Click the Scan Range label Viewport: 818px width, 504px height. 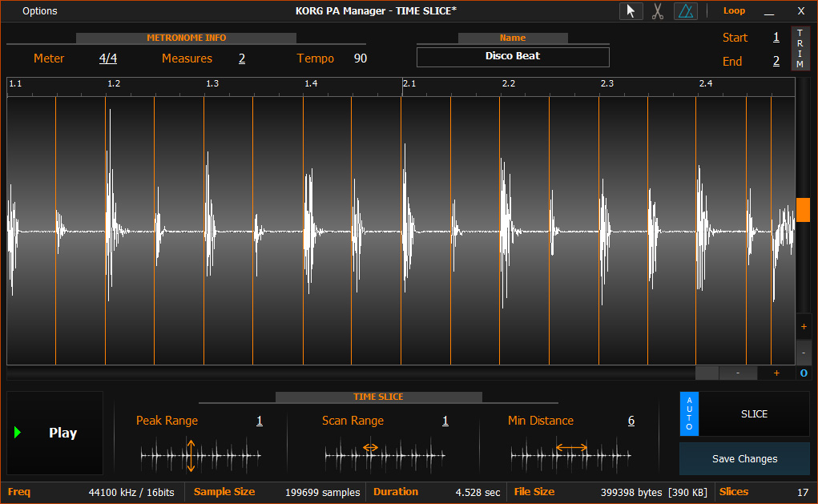[x=353, y=421]
